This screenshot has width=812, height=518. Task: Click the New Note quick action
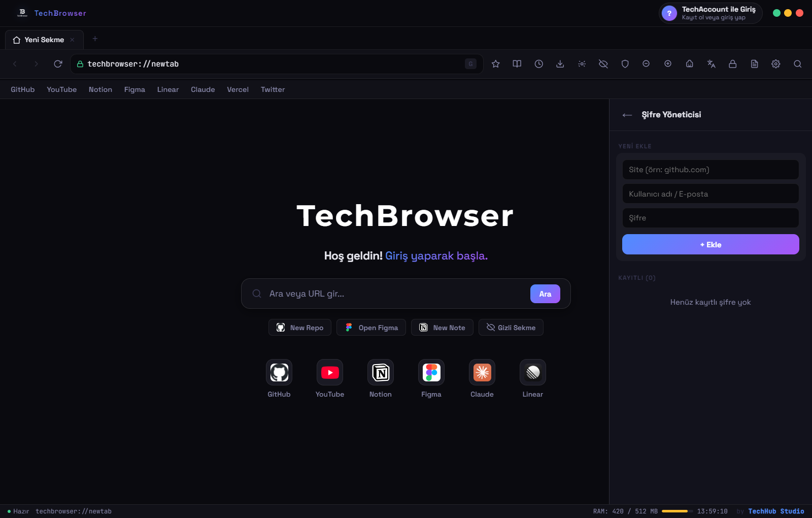pos(442,328)
